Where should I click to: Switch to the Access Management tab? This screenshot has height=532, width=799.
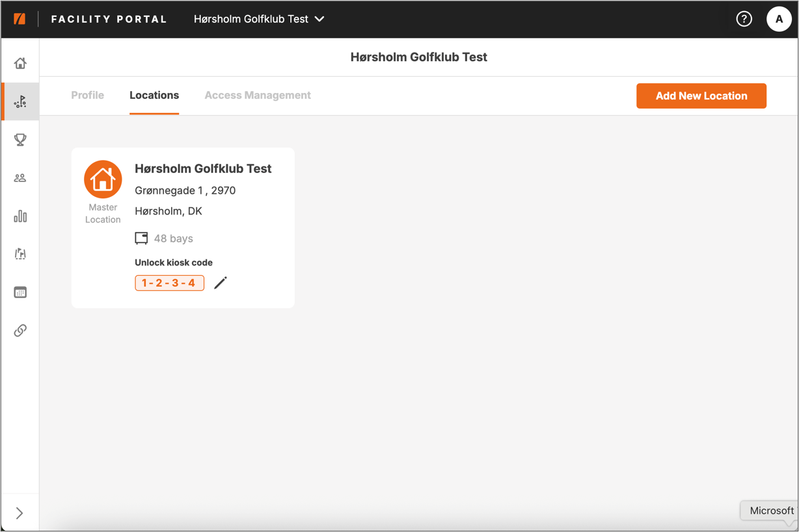258,95
